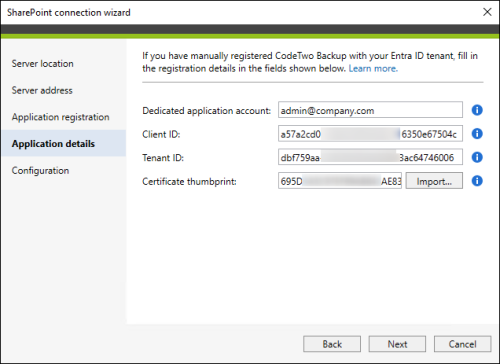Click the 'SharePoint connection wizard' title text
Screen dimensions: 500x364
coord(69,12)
